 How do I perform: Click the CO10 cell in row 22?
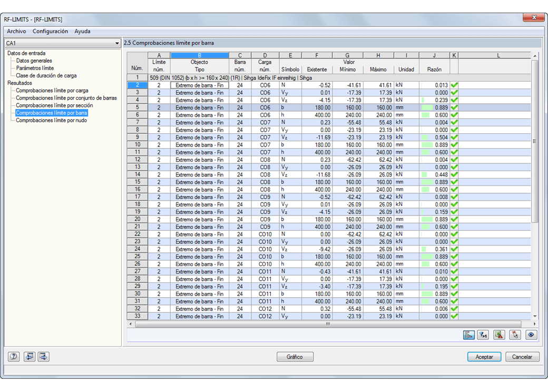click(265, 234)
